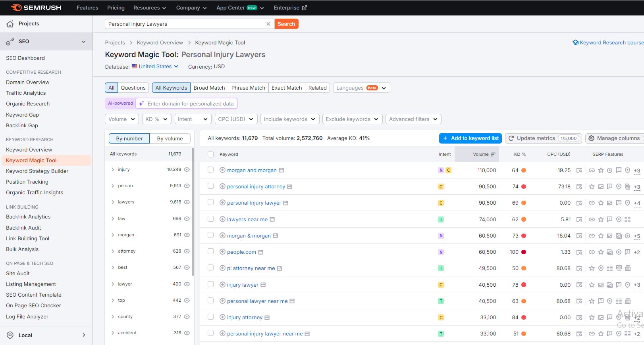Toggle eye visibility for lawyers group
The width and height of the screenshot is (644, 345).
(x=187, y=202)
